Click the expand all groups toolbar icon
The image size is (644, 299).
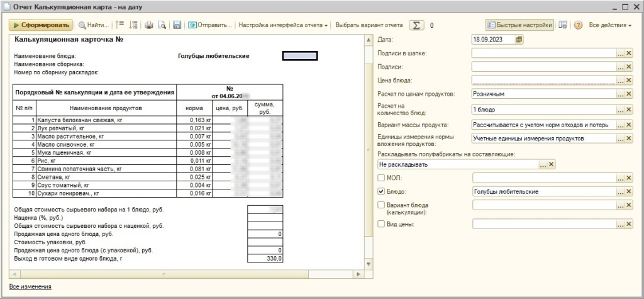click(x=133, y=25)
